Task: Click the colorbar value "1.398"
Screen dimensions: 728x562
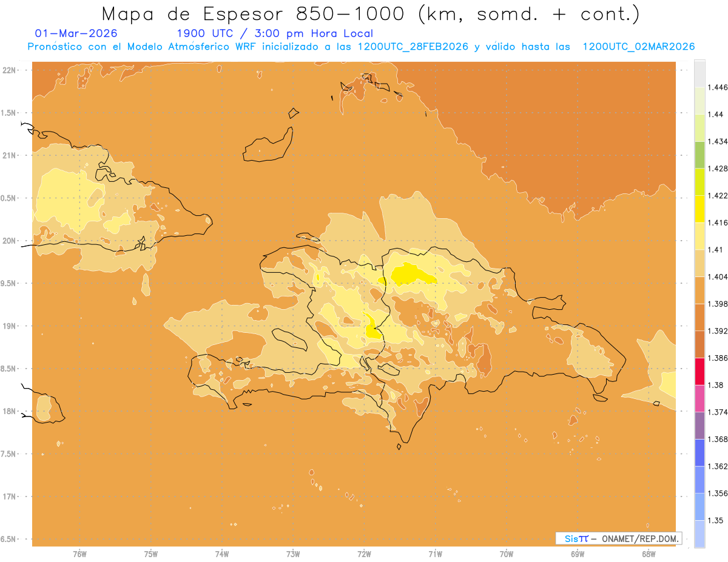Action: [718, 303]
